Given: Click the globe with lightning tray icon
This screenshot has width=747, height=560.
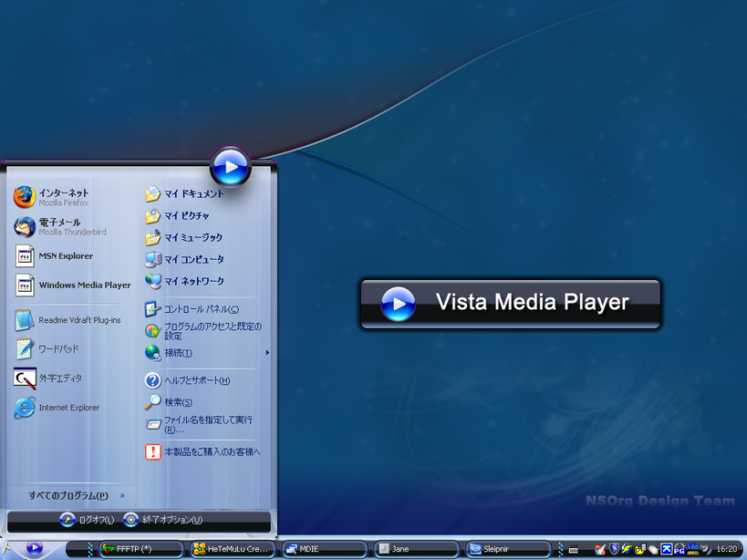Looking at the screenshot, I should pyautogui.click(x=627, y=549).
